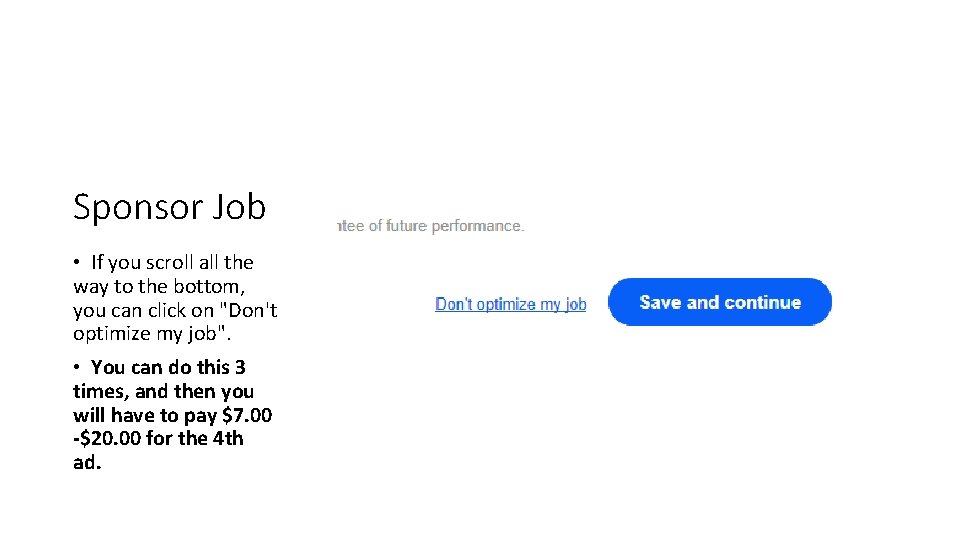Click the final word "ad." in the bullet
Image resolution: width=960 pixels, height=540 pixels.
87,462
